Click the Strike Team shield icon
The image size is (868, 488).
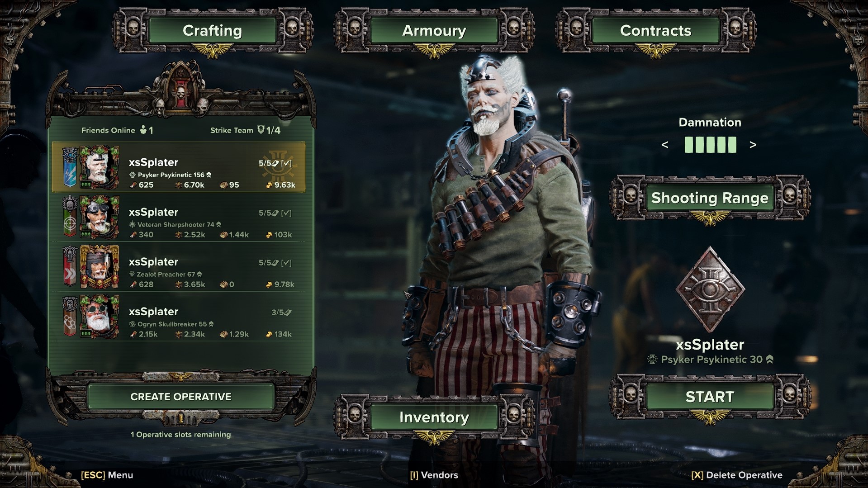261,130
